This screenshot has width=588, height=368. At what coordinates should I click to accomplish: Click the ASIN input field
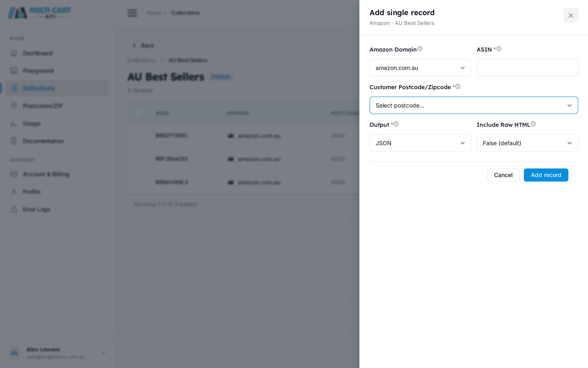pos(527,67)
